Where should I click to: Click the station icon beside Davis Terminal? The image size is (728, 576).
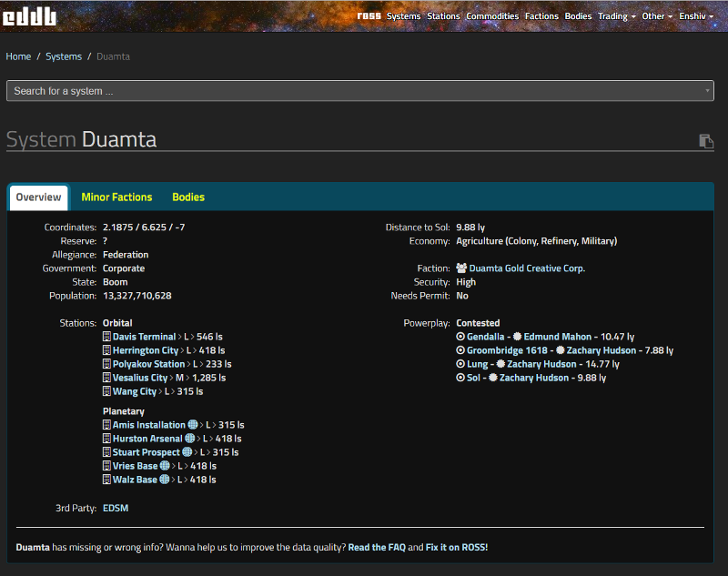tap(107, 337)
